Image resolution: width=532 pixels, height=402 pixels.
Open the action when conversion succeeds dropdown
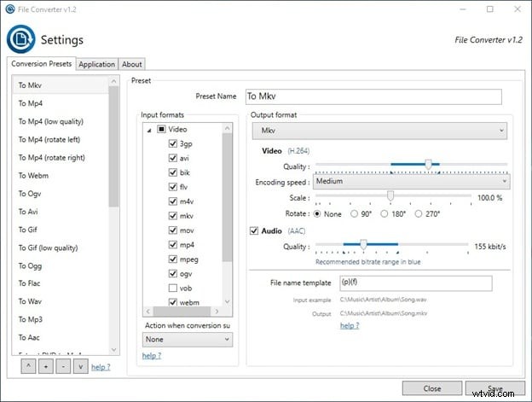click(x=188, y=339)
